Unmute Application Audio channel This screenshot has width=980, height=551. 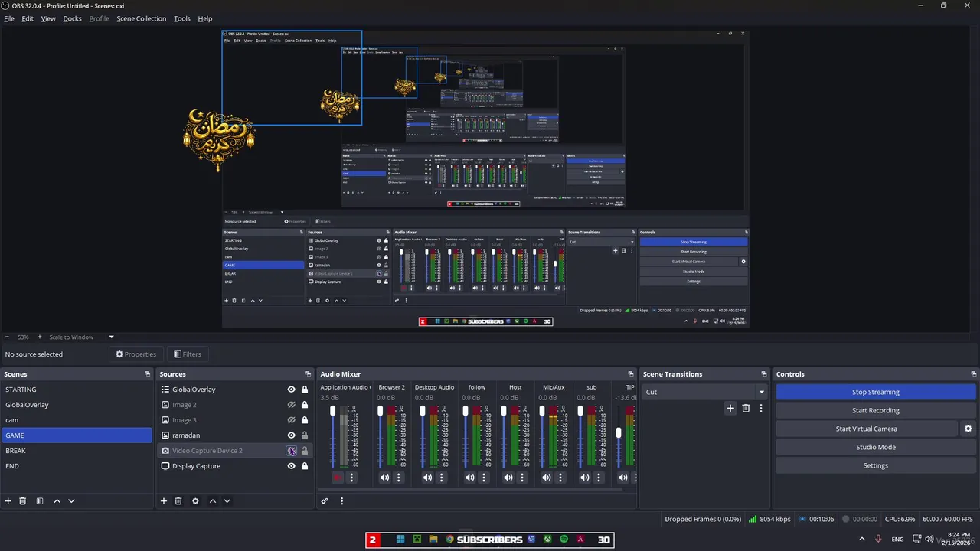coord(338,478)
